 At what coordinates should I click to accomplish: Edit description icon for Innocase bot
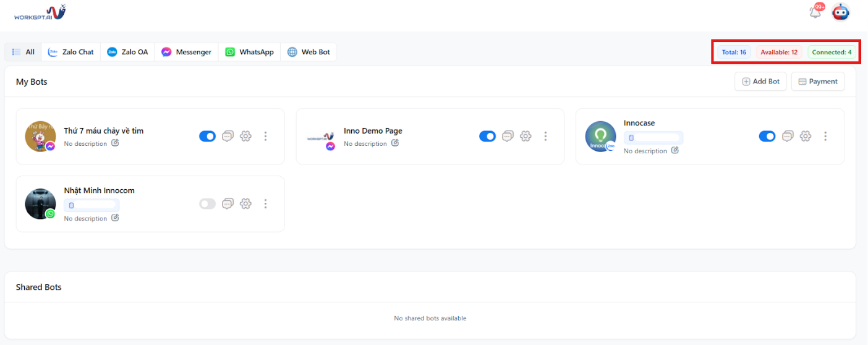(x=674, y=150)
